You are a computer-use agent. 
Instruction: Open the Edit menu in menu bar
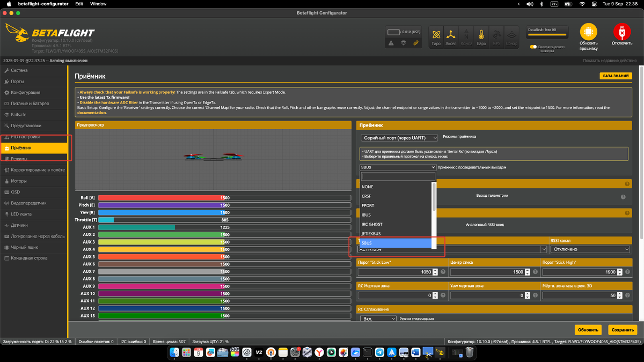tap(79, 4)
